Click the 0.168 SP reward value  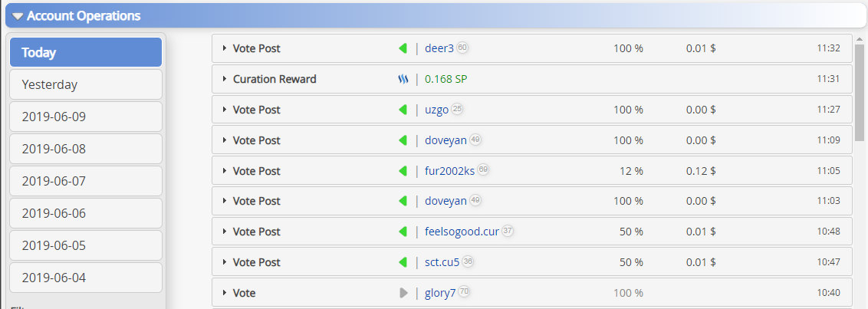pos(446,79)
